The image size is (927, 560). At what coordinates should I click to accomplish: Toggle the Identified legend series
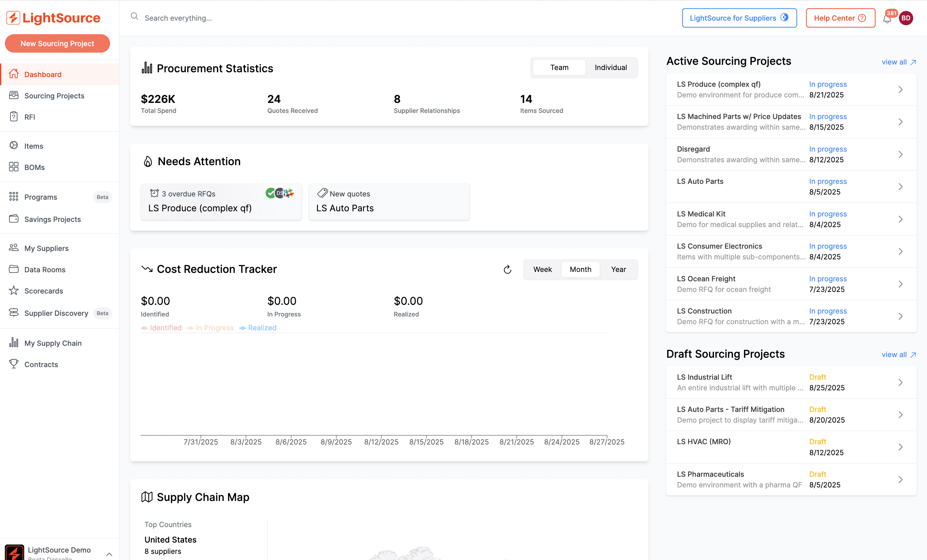(x=161, y=327)
